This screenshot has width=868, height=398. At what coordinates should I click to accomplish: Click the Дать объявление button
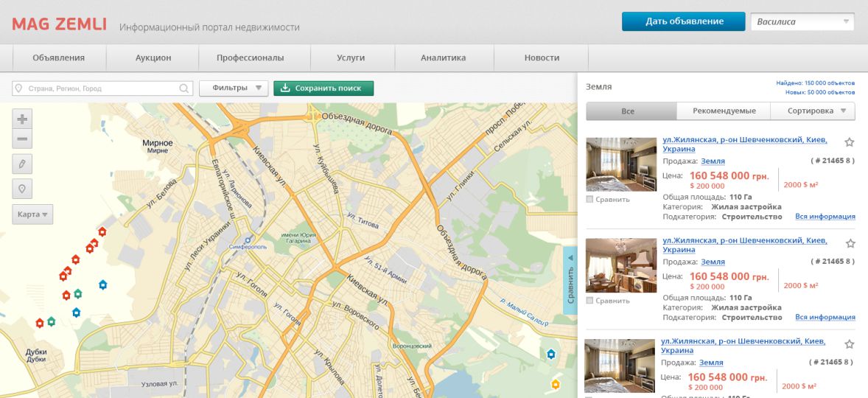coord(684,21)
